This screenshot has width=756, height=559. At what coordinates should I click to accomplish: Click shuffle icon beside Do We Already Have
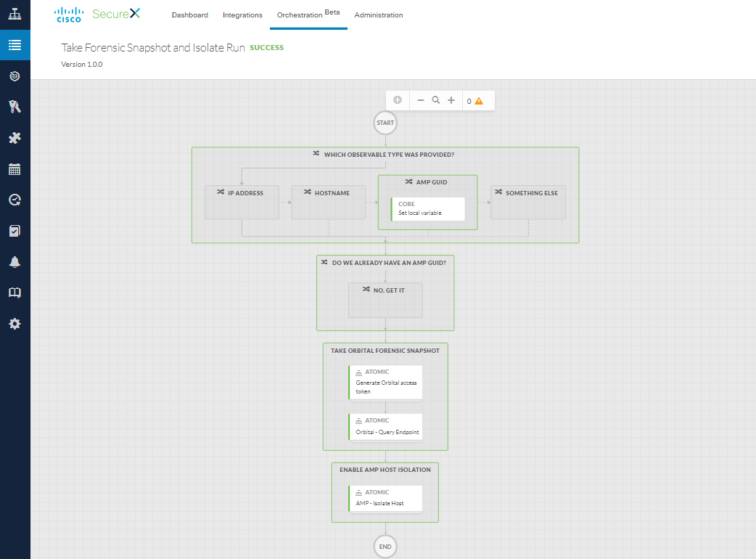(x=324, y=262)
